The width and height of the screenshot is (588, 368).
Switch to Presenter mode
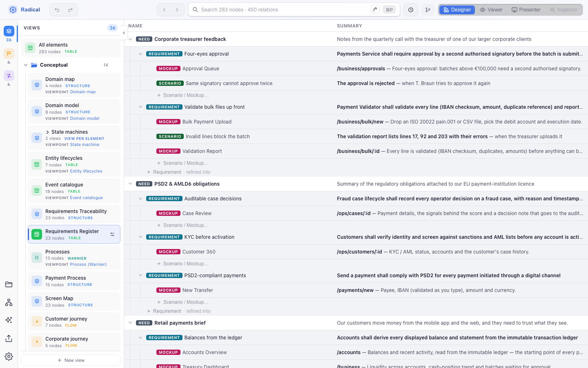click(526, 10)
